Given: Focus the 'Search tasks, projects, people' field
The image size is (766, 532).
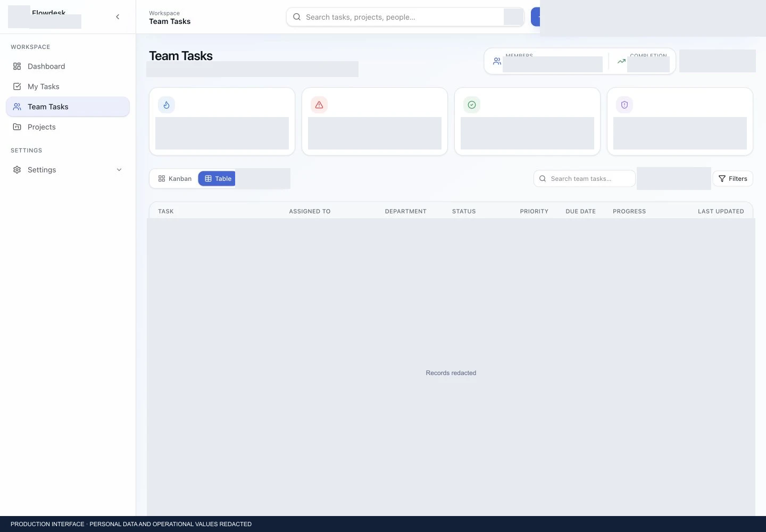Looking at the screenshot, I should [x=405, y=17].
